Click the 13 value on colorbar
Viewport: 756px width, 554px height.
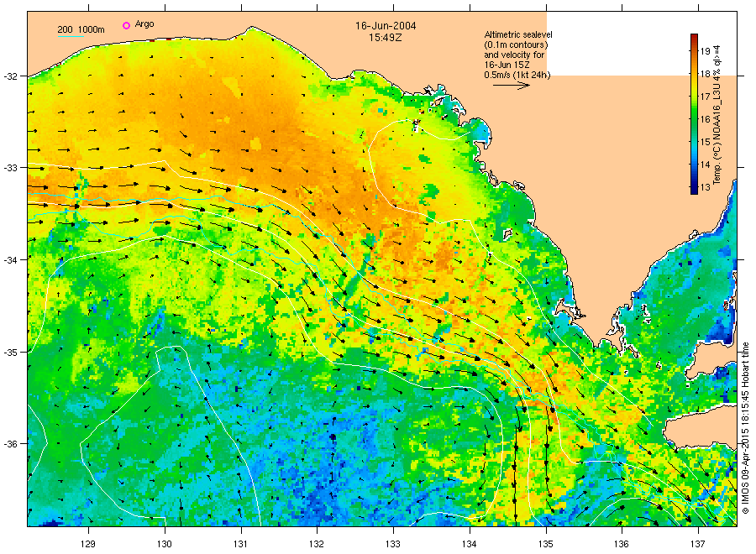(x=705, y=187)
